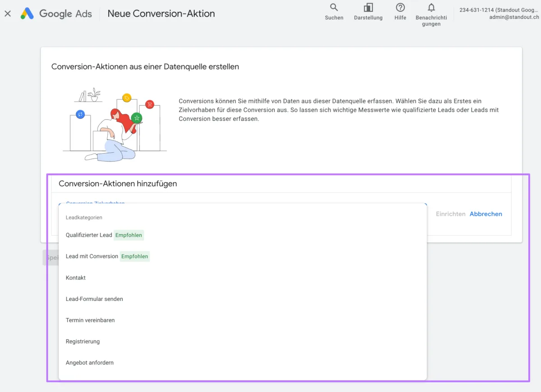Click the Darstellung reports icon

368,11
